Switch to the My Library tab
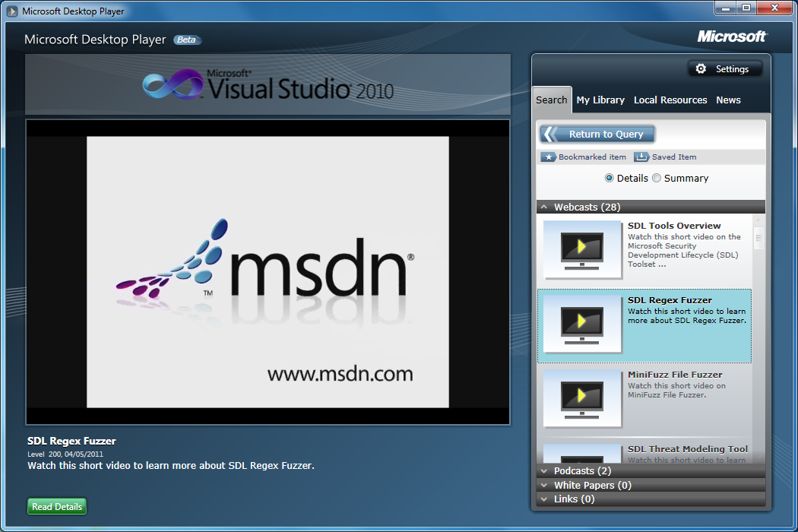Screen dimensions: 798x532 [600, 100]
